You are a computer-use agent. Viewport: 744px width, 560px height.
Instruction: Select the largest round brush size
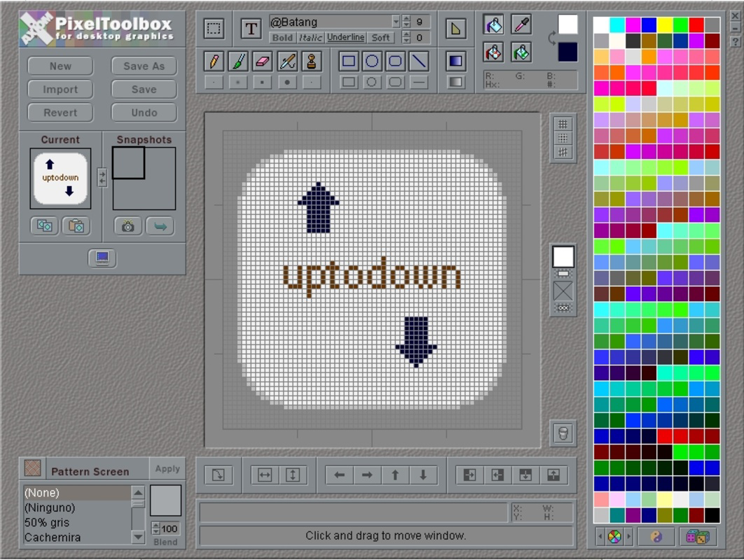coord(287,82)
